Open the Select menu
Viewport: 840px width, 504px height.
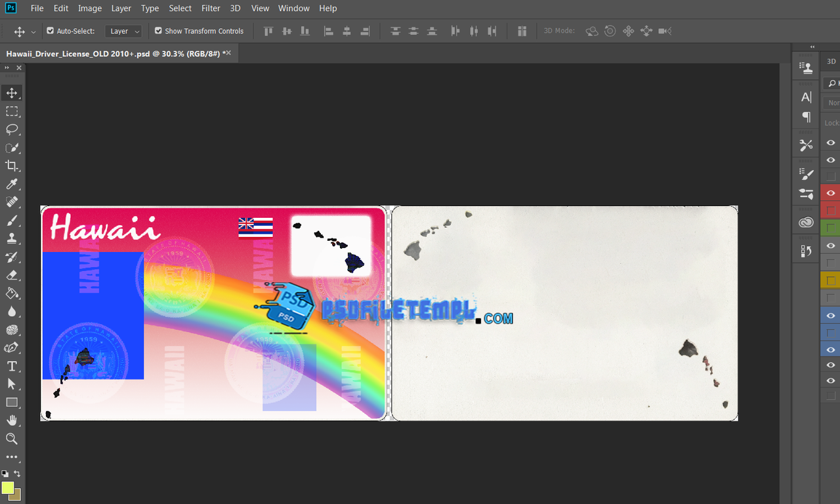click(x=180, y=9)
